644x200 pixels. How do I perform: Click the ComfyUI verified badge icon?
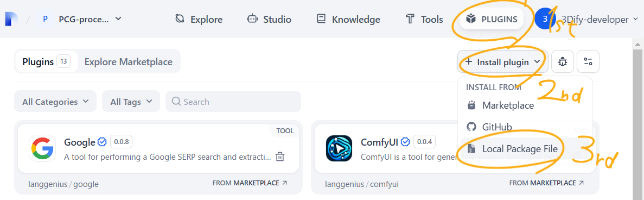pos(405,142)
